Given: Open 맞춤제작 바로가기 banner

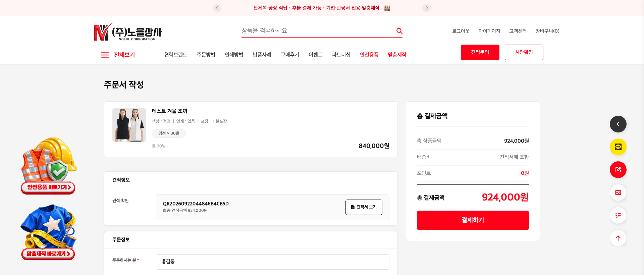Looking at the screenshot, I should 49,232.
